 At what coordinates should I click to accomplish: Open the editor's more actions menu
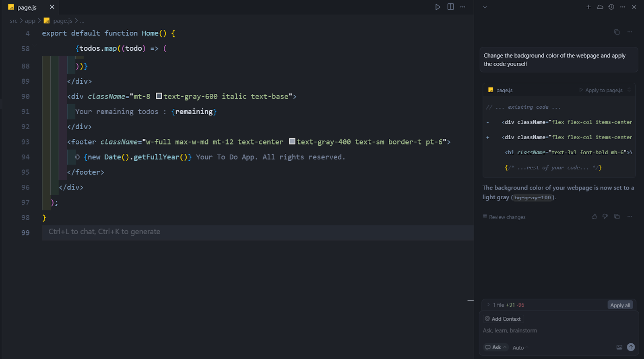click(463, 7)
